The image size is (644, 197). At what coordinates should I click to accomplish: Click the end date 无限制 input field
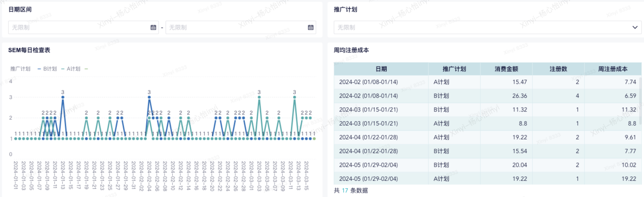[240, 28]
